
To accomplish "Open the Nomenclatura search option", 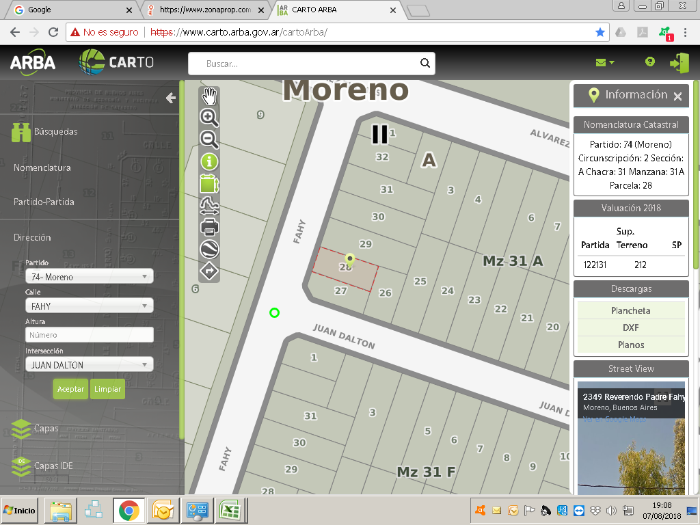I will tap(42, 168).
